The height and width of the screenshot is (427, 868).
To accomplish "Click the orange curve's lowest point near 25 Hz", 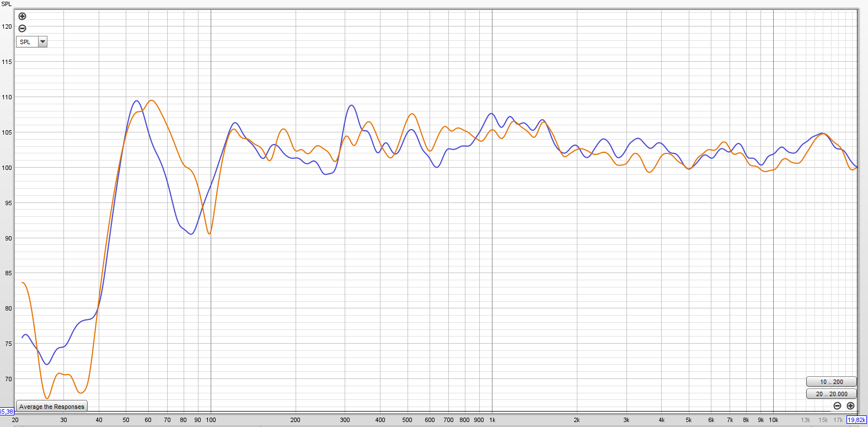I will click(x=47, y=398).
